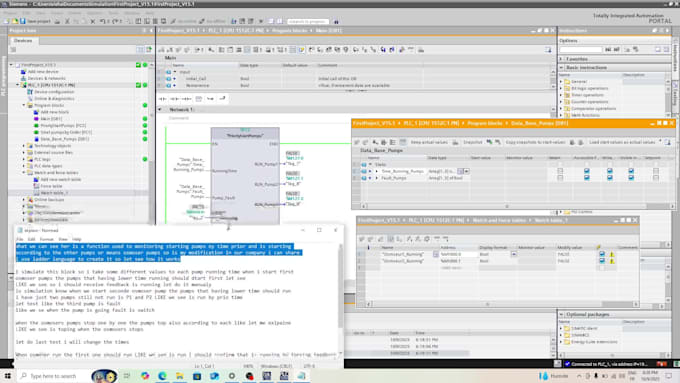Select Watch table_1 in the project tree

coord(54,193)
